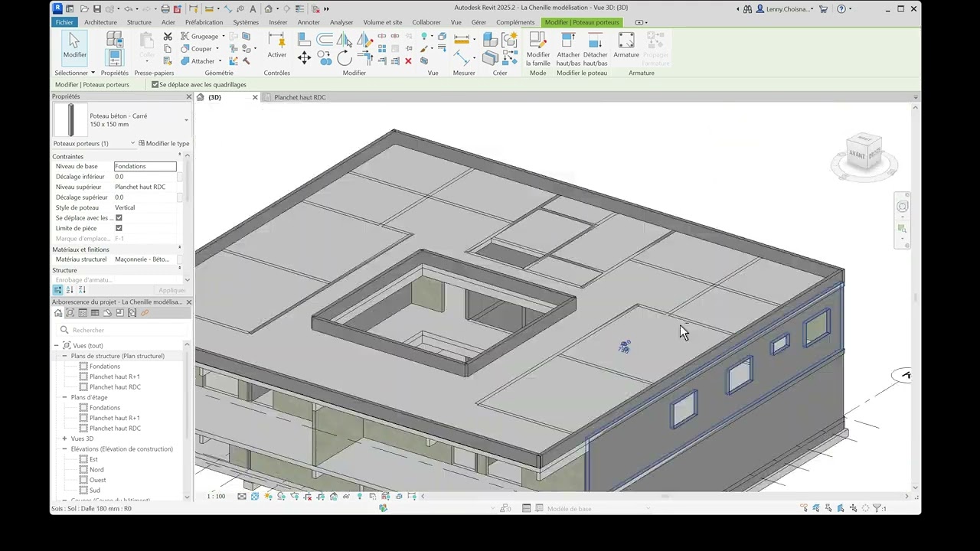980x551 pixels.
Task: Open the Architecture ribbon tab
Action: click(100, 22)
